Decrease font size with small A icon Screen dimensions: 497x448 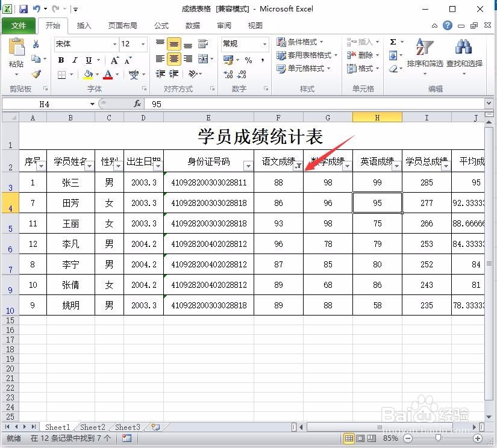[x=128, y=60]
